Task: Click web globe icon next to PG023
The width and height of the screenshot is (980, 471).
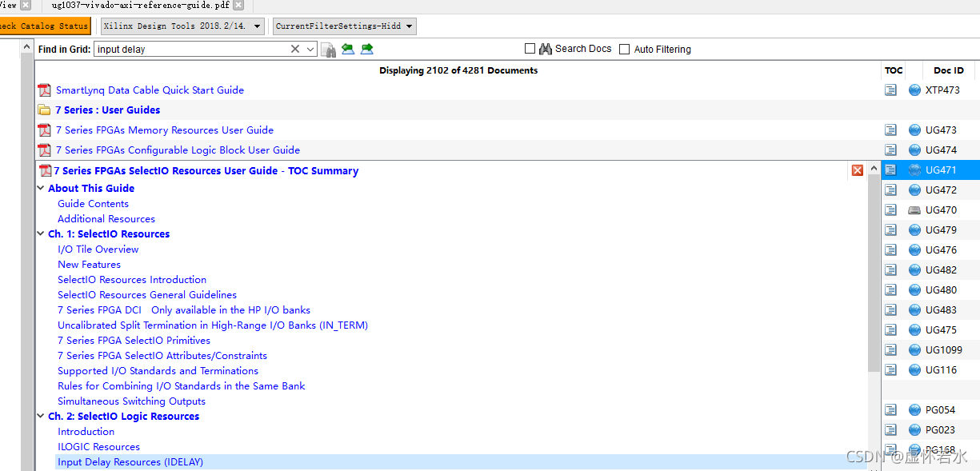Action: (915, 430)
